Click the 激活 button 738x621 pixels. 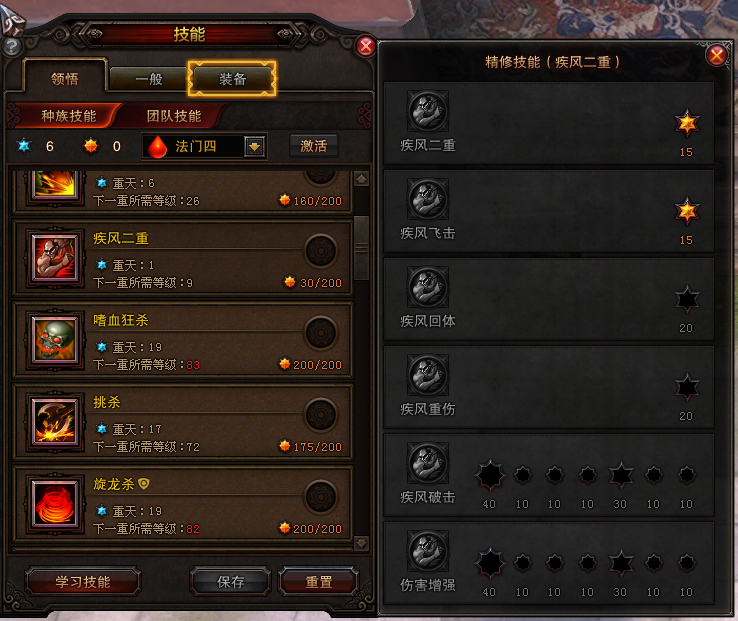313,146
